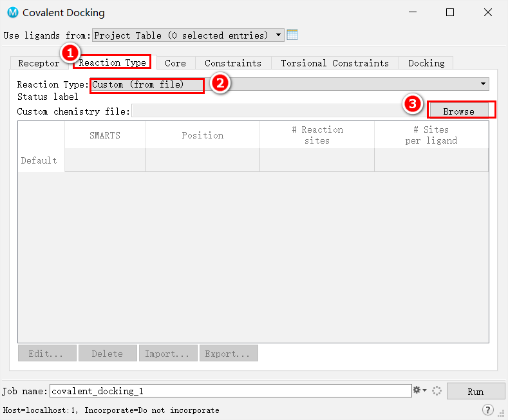Click the job status spinner icon
This screenshot has height=420, width=508.
(x=437, y=390)
